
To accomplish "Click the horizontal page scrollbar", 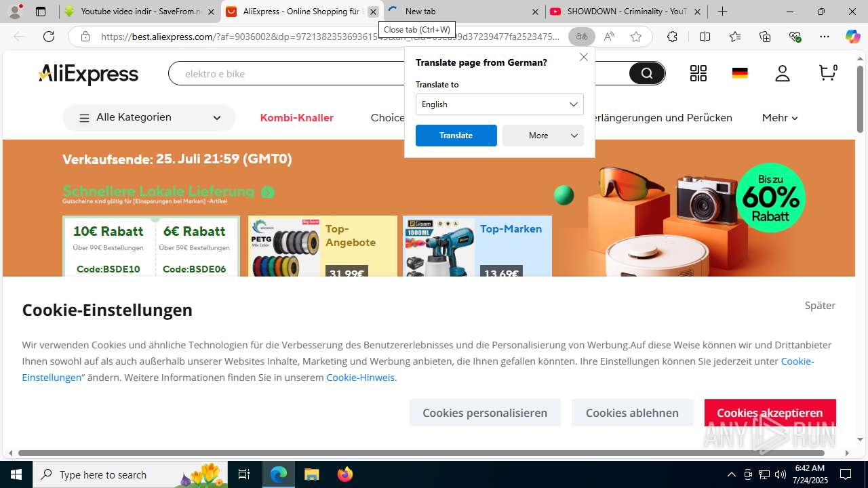I will click(x=421, y=453).
